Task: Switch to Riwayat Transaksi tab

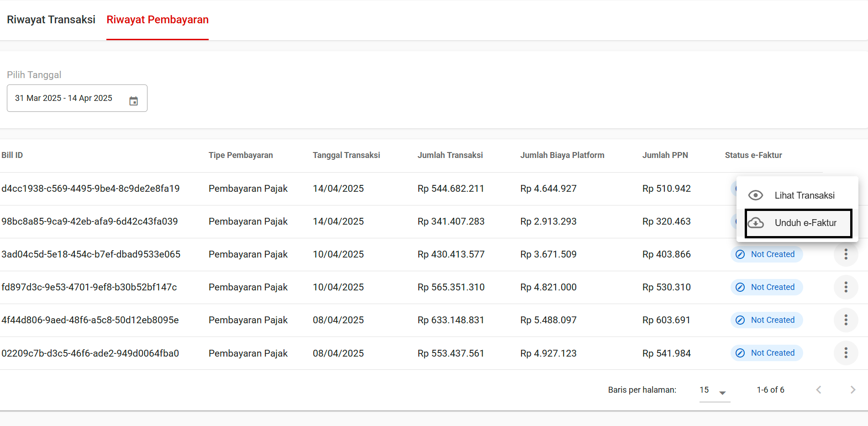Action: (51, 20)
